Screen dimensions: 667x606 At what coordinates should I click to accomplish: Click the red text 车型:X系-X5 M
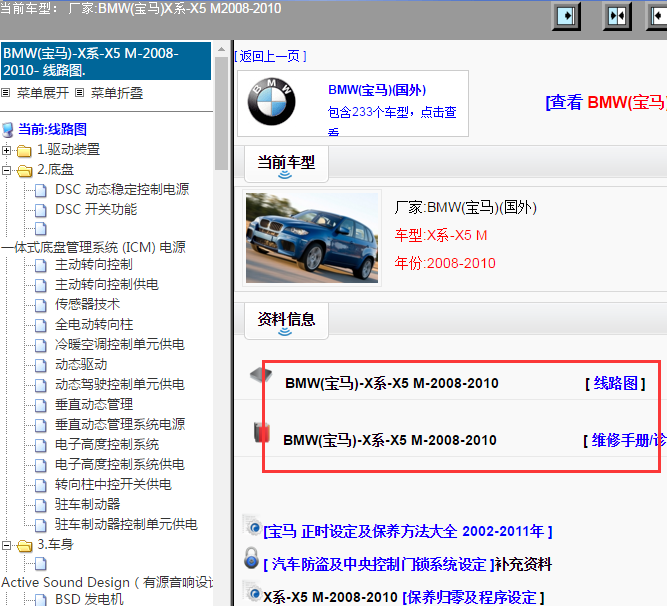click(x=441, y=236)
